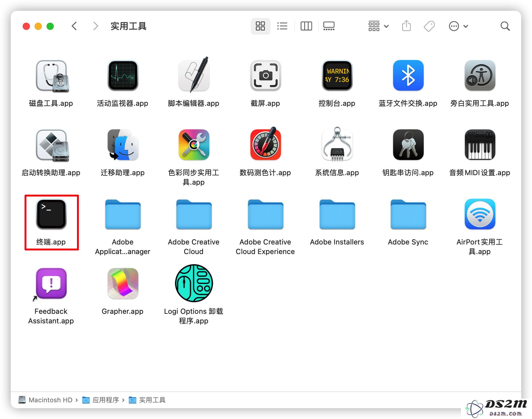Select Bluetooth File Exchange icon (蓝牙文件交换.app)
532x419 pixels.
coord(408,76)
